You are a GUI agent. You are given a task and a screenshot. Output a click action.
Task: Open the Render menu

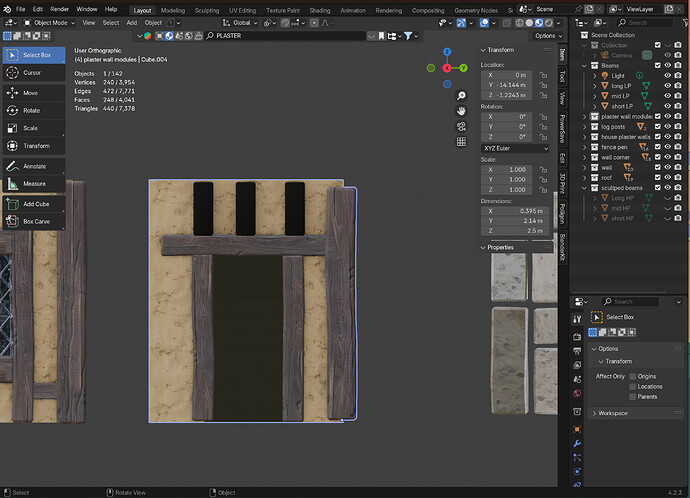pyautogui.click(x=60, y=9)
